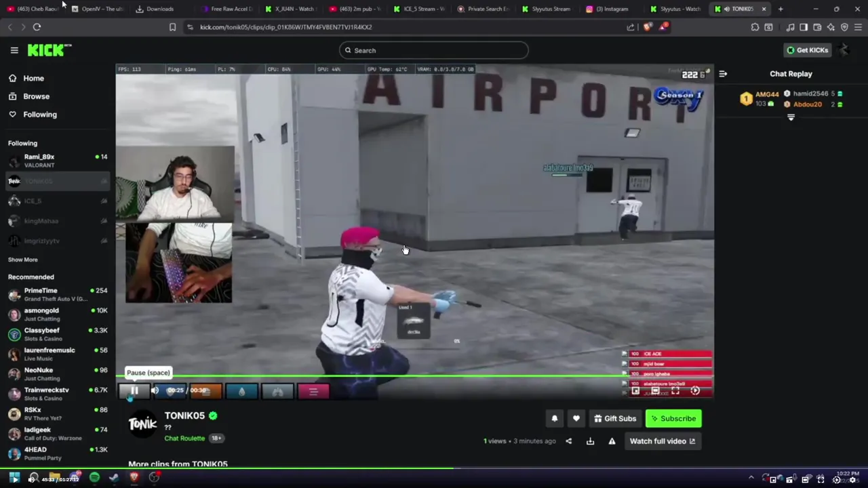This screenshot has height=488, width=868.
Task: Show hidden system tray icons
Action: 751,479
